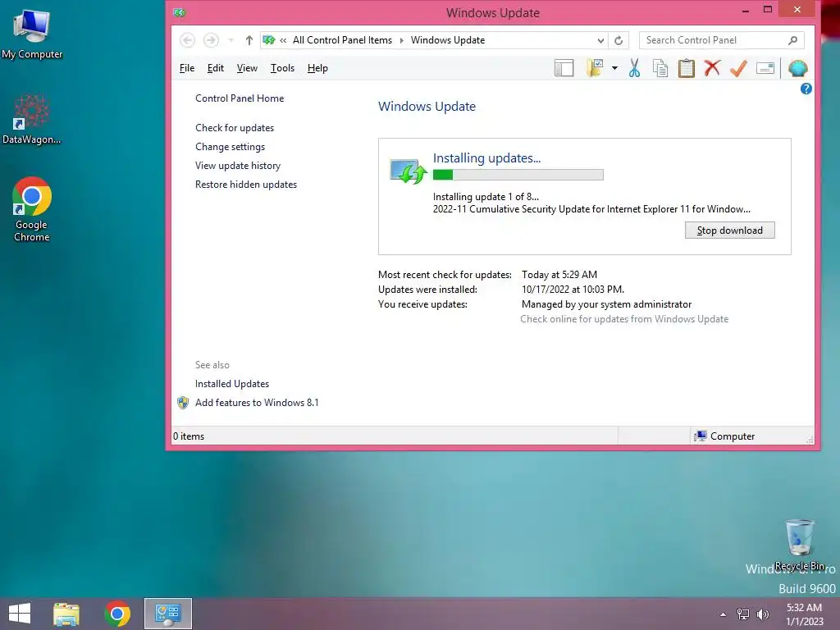Viewport: 840px width, 630px height.
Task: Click the 'Installing update 1 of 8...' text
Action: tap(486, 197)
